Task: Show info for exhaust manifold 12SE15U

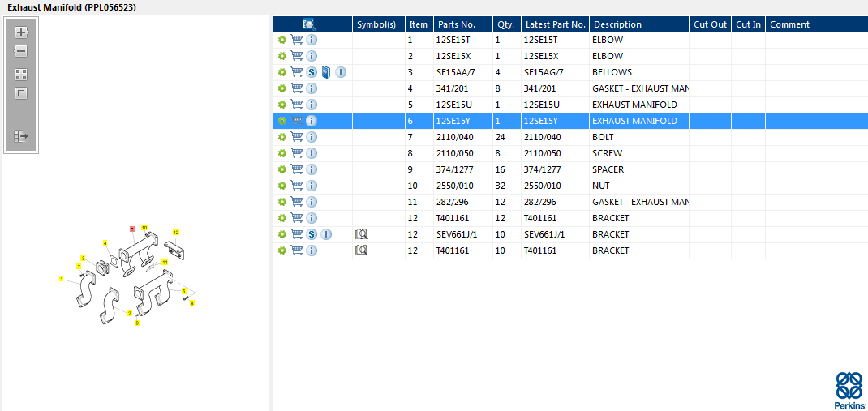Action: coord(312,105)
